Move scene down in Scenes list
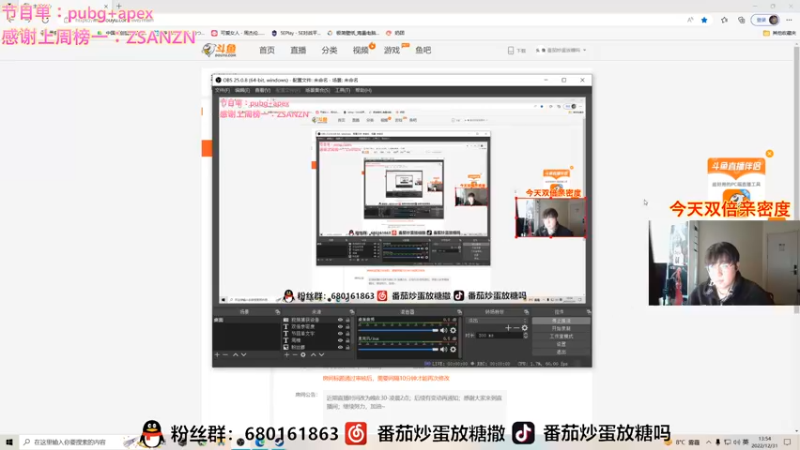 click(243, 355)
